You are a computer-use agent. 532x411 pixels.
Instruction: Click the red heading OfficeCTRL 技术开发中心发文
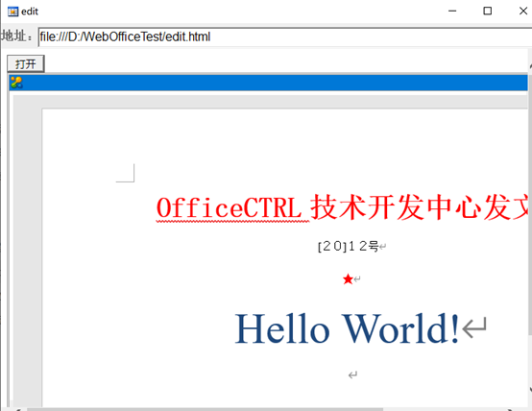[x=343, y=207]
